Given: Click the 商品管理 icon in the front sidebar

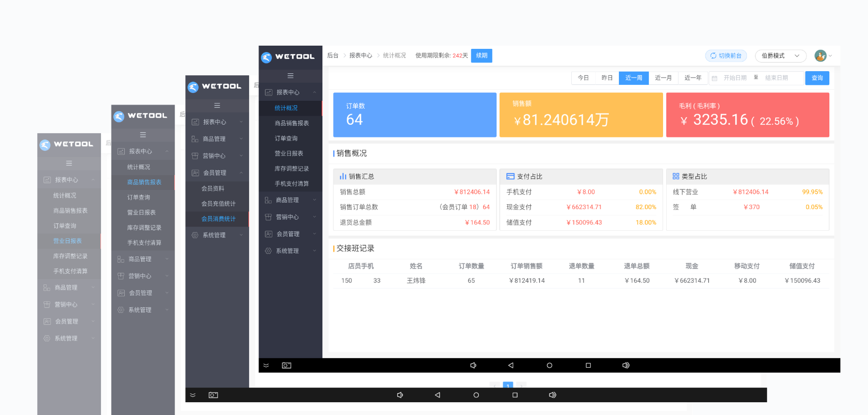Looking at the screenshot, I should coord(269,200).
